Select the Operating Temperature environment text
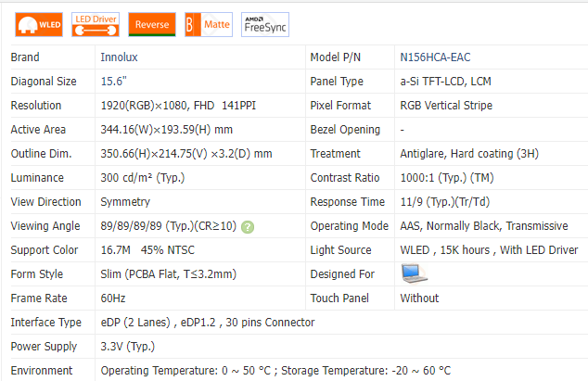 pos(275,371)
